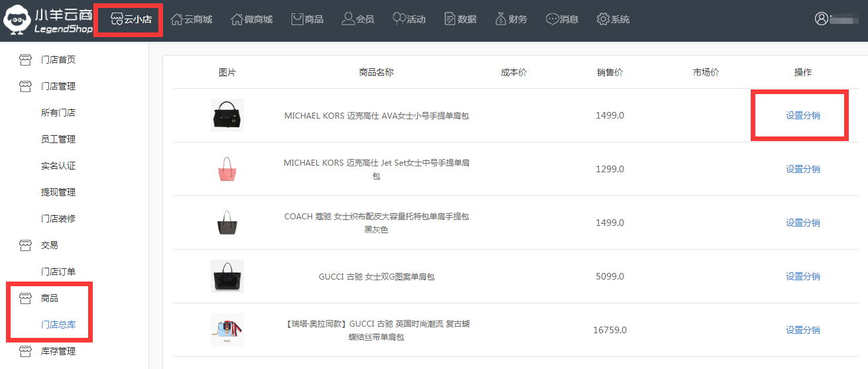
Task: Open the user account avatar menu
Action: 822,19
